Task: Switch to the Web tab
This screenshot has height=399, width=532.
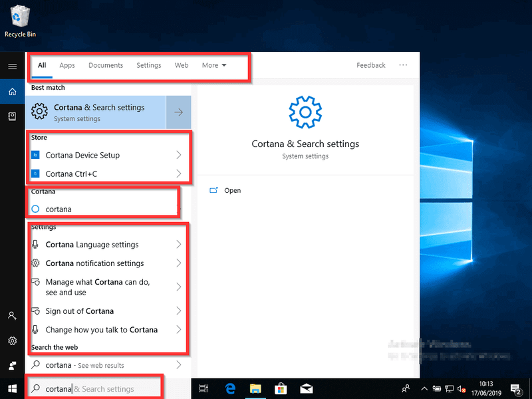Action: [x=182, y=65]
